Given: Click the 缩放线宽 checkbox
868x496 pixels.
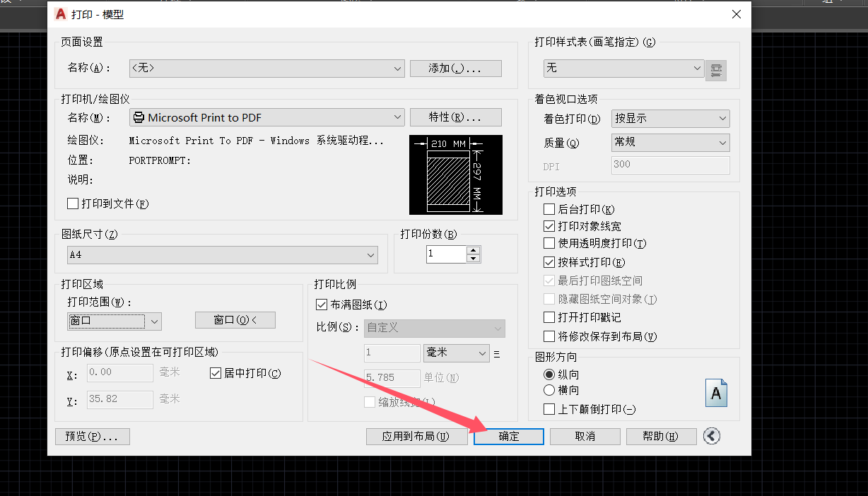Looking at the screenshot, I should (x=370, y=402).
